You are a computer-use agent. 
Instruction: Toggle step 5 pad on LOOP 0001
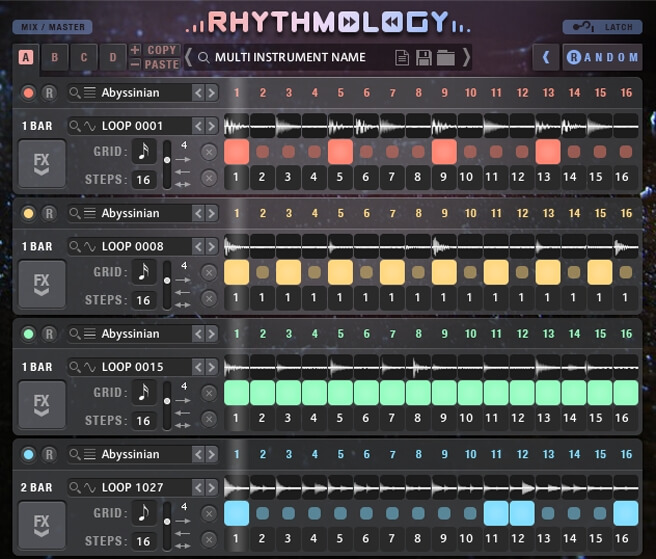pos(340,151)
